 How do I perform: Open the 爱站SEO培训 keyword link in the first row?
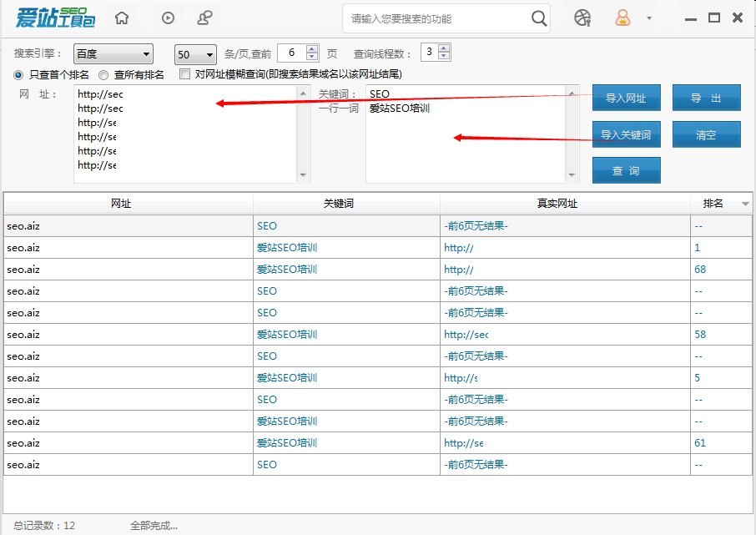pos(289,247)
